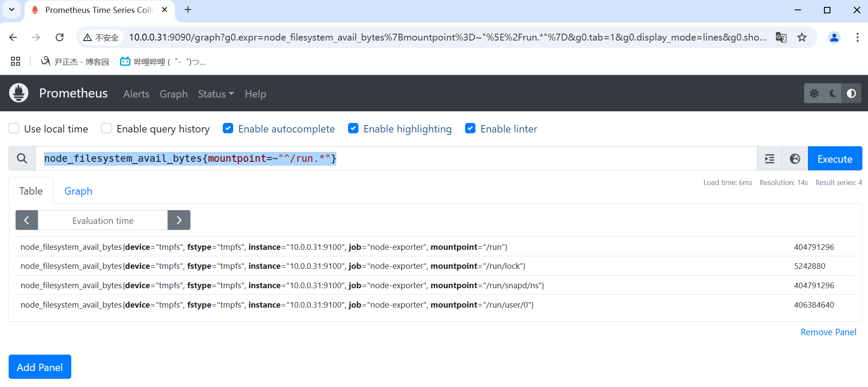This screenshot has width=868, height=387.
Task: Open the apps grid in bookmarks bar
Action: coord(16,62)
